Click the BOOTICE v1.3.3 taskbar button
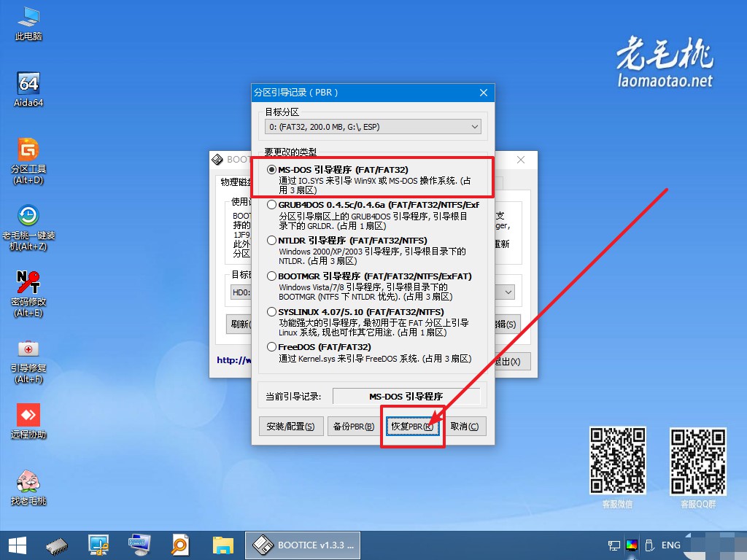The image size is (747, 560). (303, 545)
